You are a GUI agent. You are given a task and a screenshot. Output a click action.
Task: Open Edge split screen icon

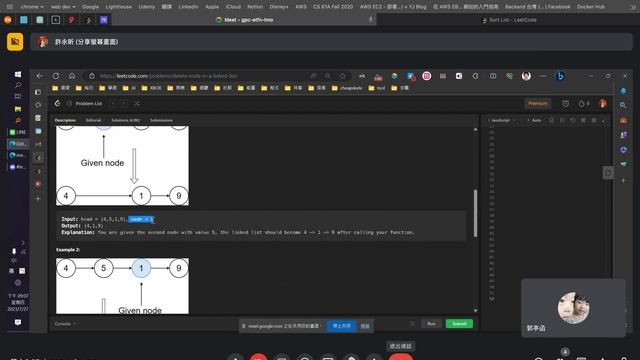(x=493, y=76)
